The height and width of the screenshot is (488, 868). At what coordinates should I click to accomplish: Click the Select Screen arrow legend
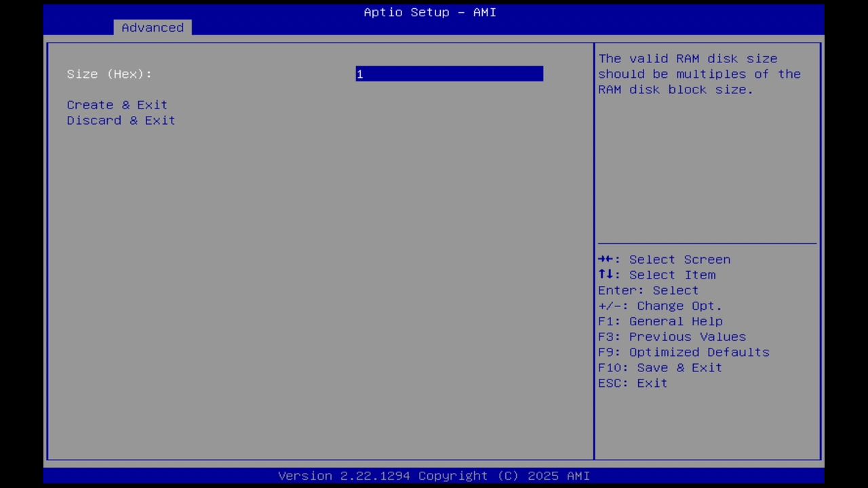click(x=664, y=260)
